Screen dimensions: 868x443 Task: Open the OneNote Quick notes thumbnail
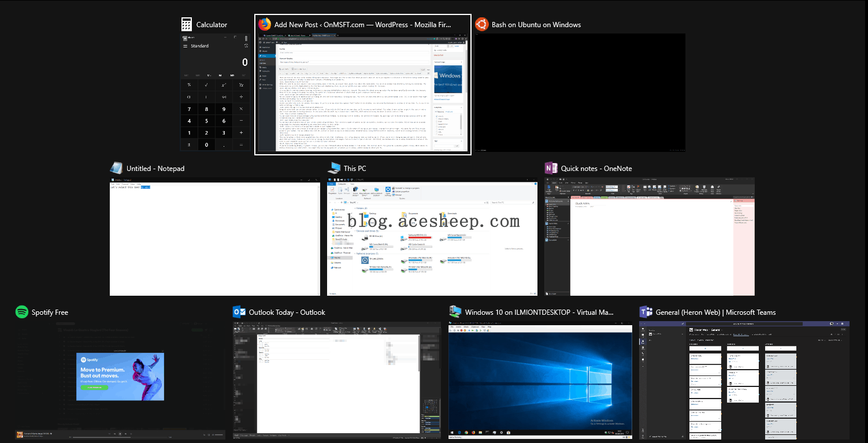[650, 236]
